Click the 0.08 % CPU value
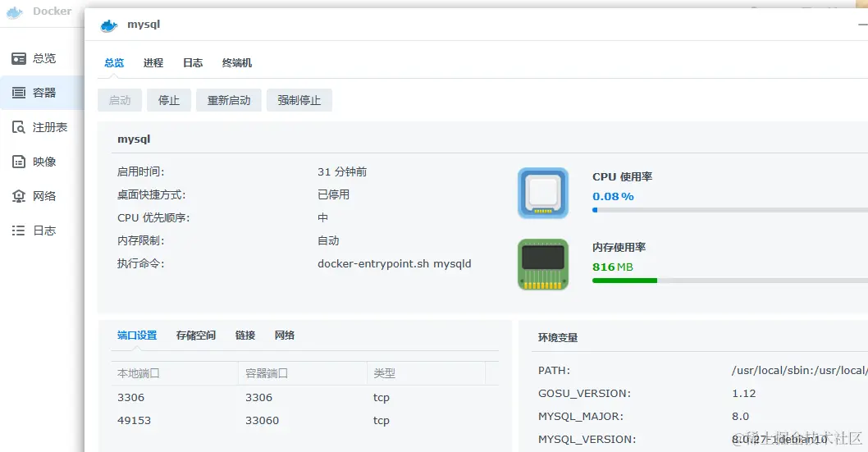This screenshot has width=868, height=452. tap(613, 196)
